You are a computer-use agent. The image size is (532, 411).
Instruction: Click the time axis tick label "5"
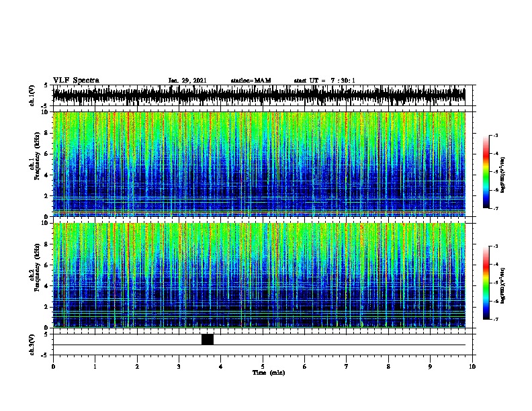click(x=263, y=367)
